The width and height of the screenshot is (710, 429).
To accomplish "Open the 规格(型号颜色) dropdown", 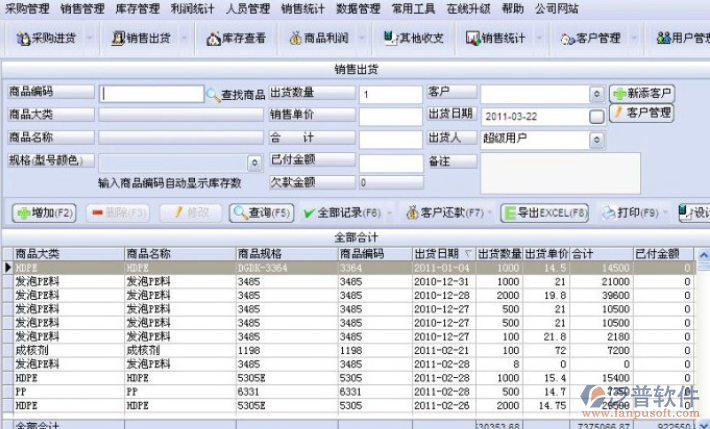I will pyautogui.click(x=254, y=161).
